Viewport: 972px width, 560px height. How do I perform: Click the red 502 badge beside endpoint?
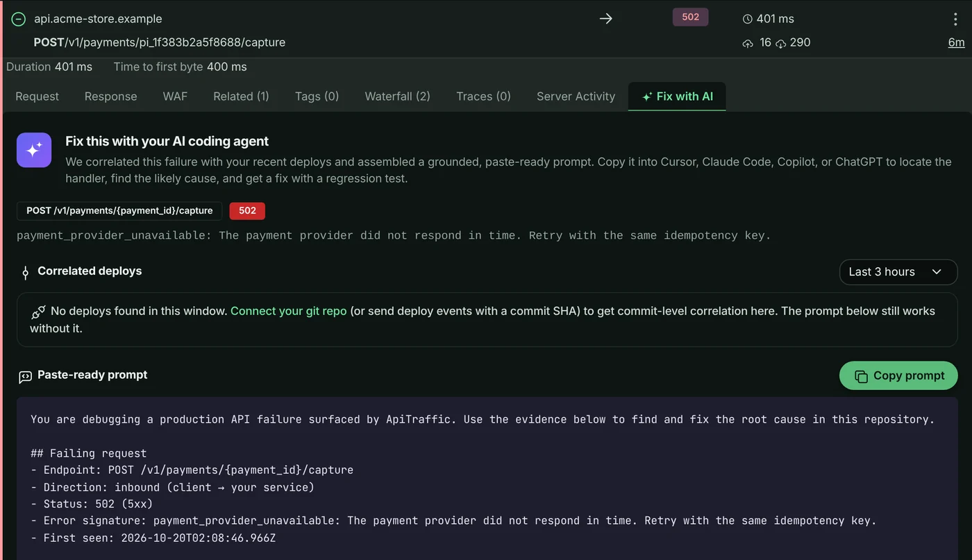point(247,211)
